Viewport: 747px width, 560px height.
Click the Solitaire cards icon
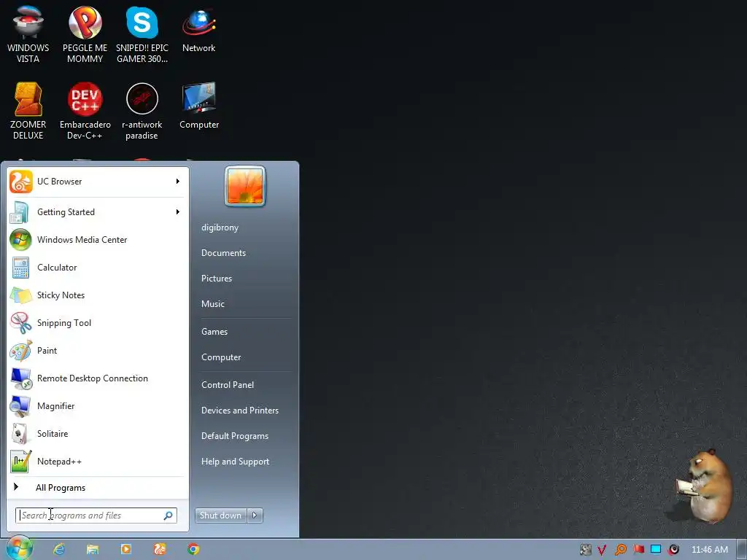(21, 433)
